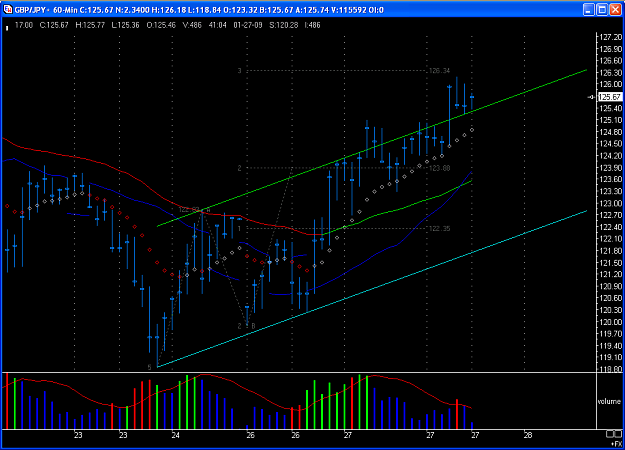The height and width of the screenshot is (450, 625).
Task: Click the FX marker in the bottom corner
Action: (x=616, y=443)
